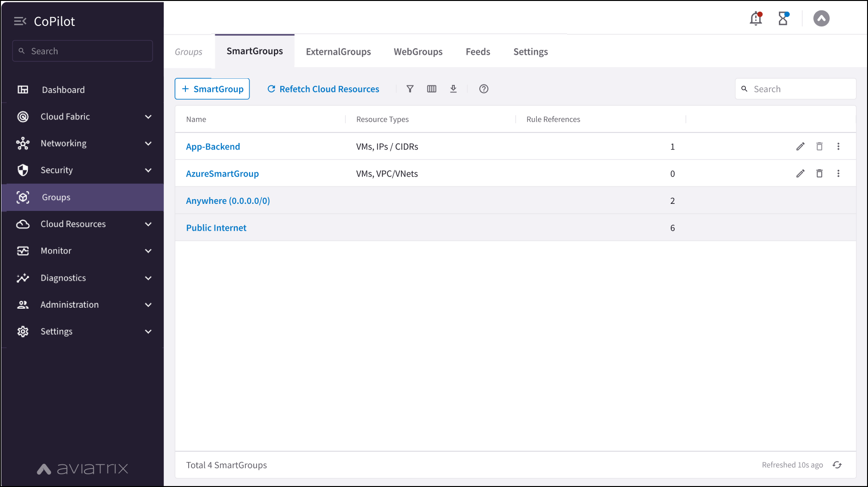Switch to the ExternalGroups tab

coord(338,51)
